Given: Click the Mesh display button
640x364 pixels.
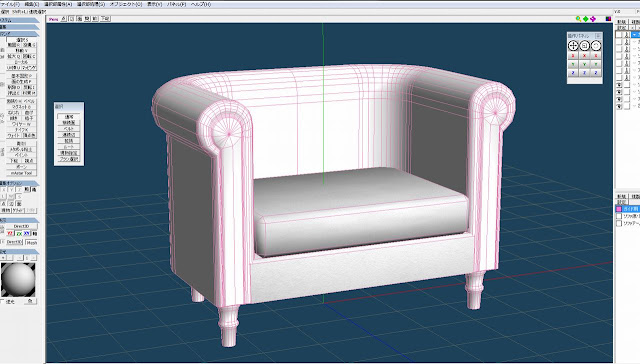Looking at the screenshot, I should (x=31, y=242).
